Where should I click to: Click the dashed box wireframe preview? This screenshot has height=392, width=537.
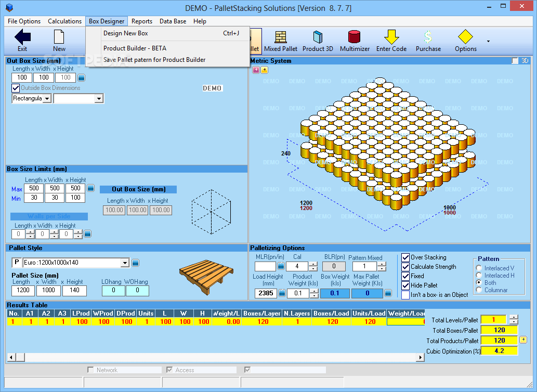211,212
